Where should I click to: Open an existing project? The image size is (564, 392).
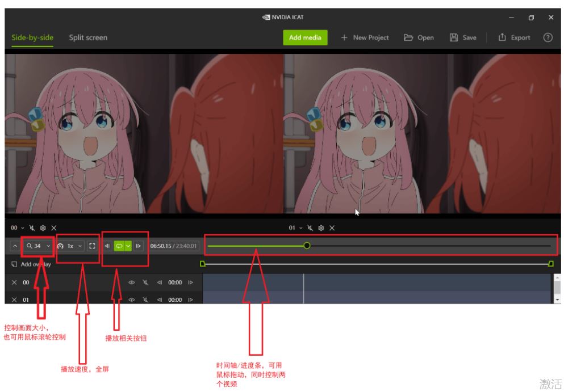(x=419, y=37)
